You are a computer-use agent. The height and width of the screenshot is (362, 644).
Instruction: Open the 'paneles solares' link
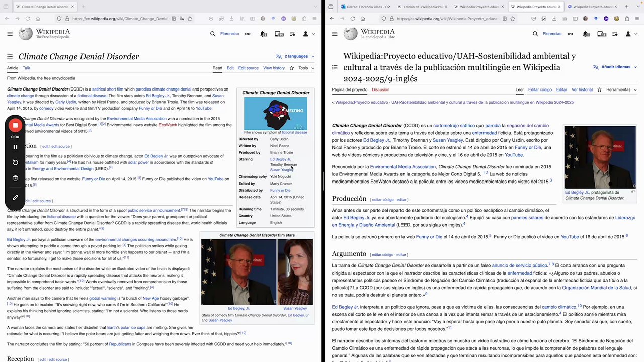[x=527, y=218]
